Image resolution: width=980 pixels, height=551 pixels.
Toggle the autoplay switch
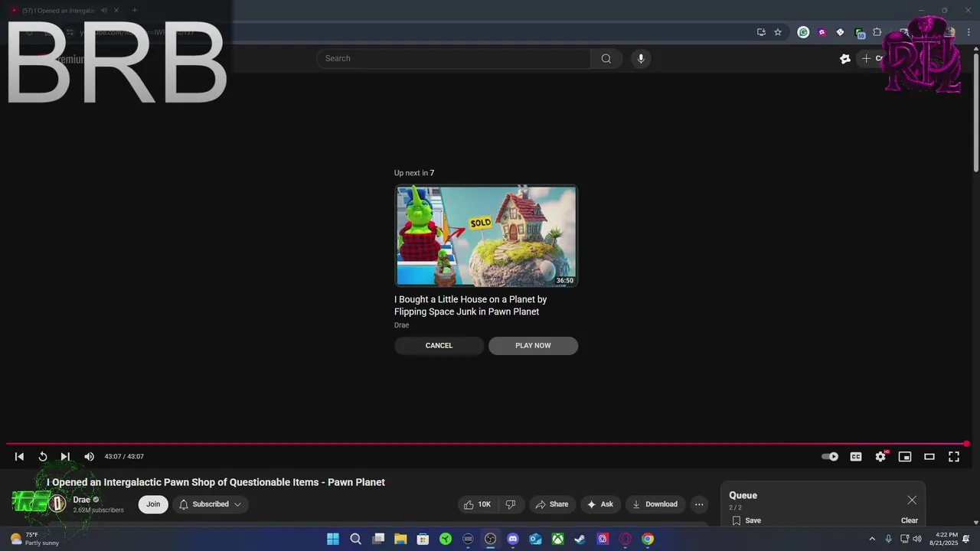click(x=830, y=457)
